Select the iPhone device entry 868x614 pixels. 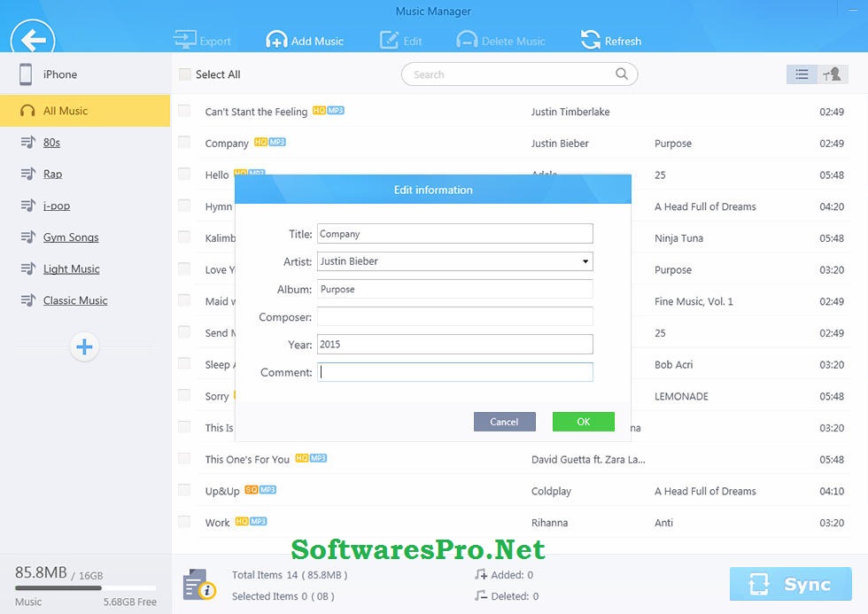click(60, 74)
